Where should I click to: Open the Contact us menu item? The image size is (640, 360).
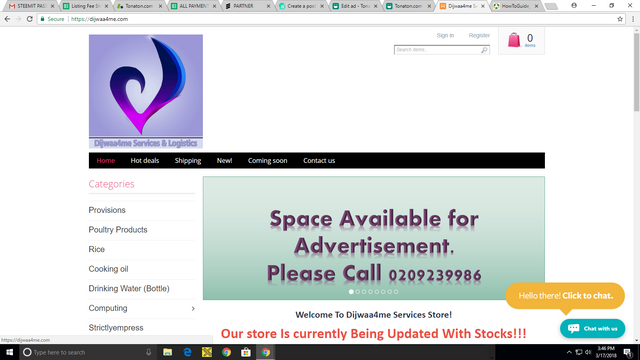tap(319, 160)
